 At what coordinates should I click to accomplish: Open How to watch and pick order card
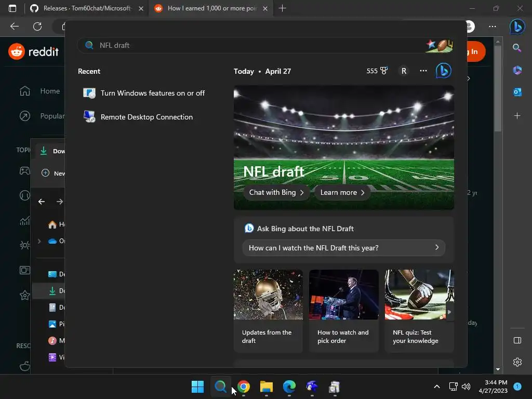click(344, 311)
